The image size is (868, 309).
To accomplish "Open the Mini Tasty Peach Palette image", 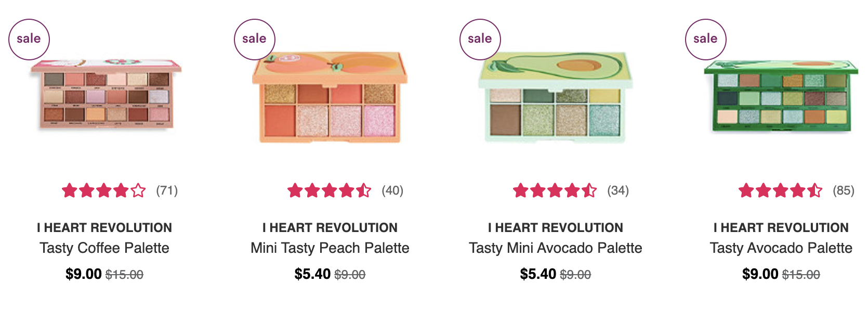I will pos(330,97).
